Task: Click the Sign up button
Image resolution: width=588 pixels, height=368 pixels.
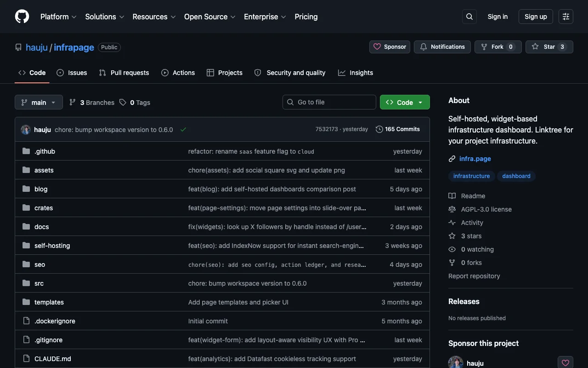Action: (536, 17)
